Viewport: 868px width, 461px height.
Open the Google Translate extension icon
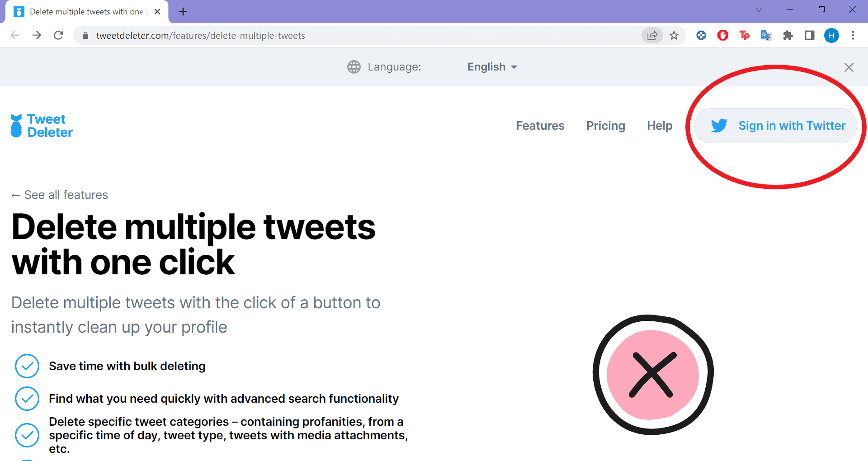click(x=766, y=35)
